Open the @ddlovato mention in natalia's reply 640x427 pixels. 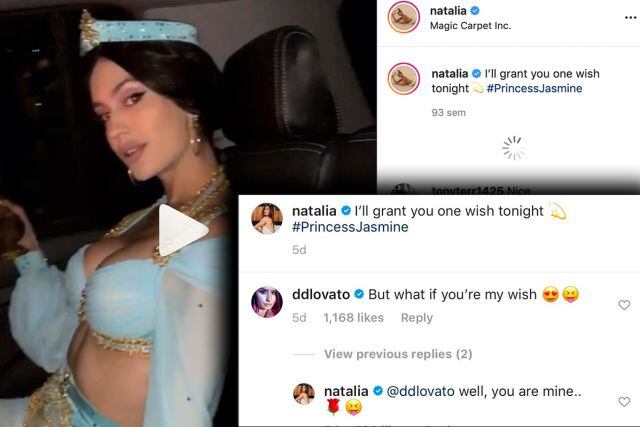tap(420, 391)
